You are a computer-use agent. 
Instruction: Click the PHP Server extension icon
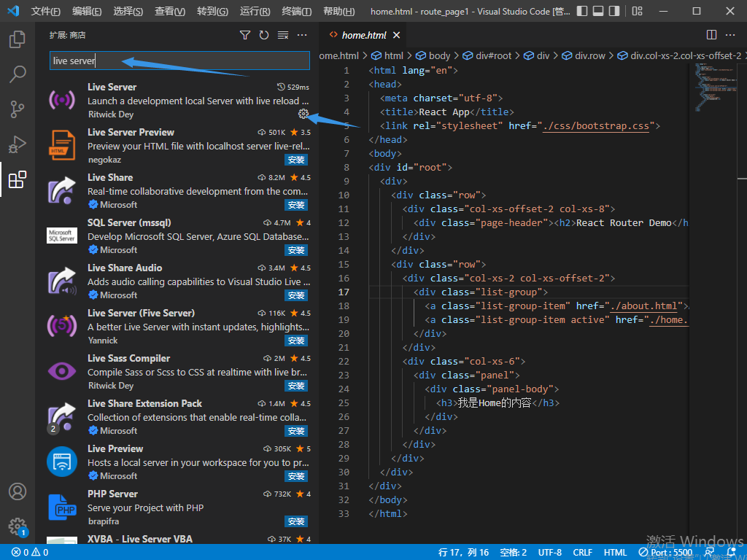point(62,507)
